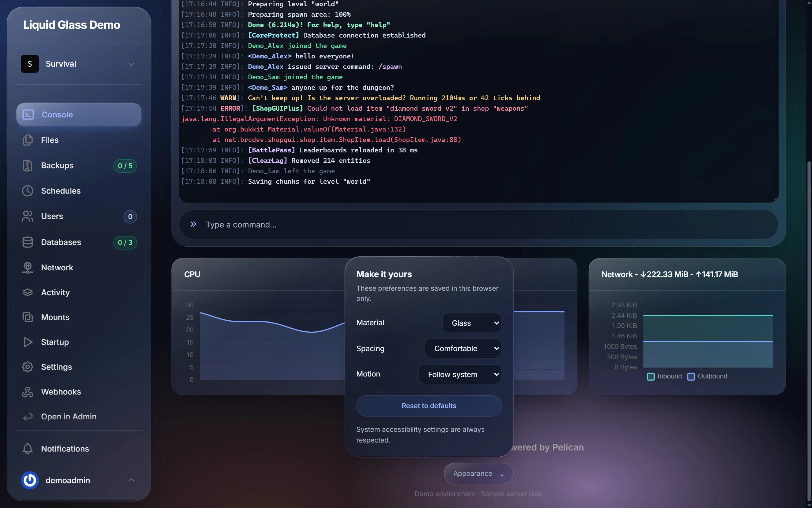Select the Webhooks menu entry
Screen dimensions: 812x508
coord(79,392)
